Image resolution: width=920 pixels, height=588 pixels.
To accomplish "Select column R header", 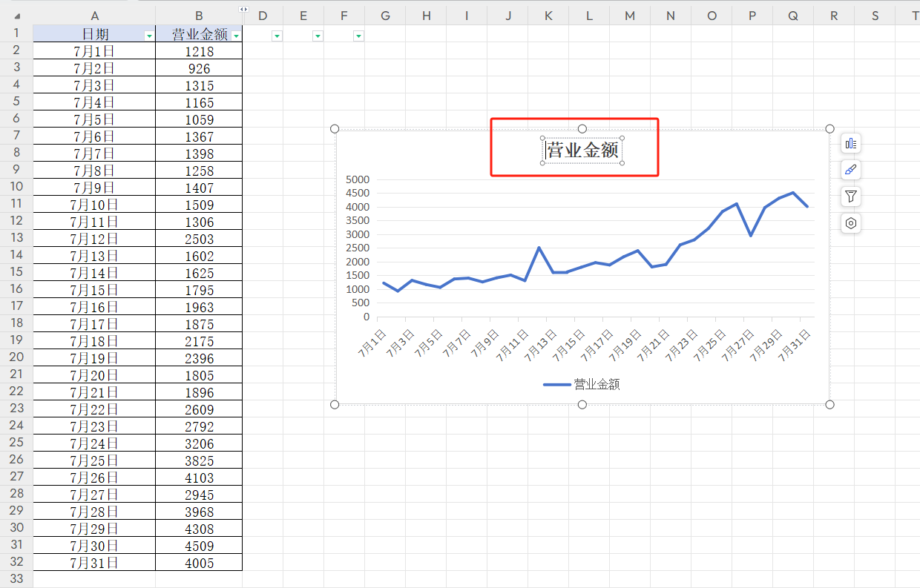I will pyautogui.click(x=834, y=16).
